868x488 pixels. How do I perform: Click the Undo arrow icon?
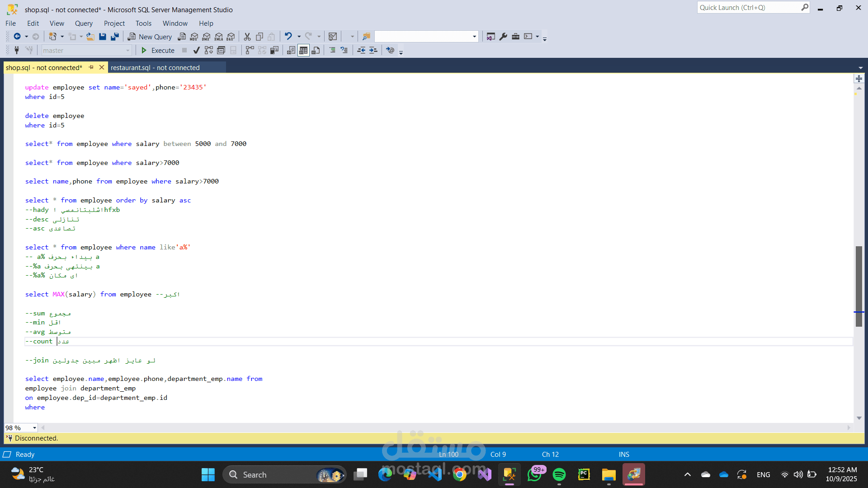288,36
